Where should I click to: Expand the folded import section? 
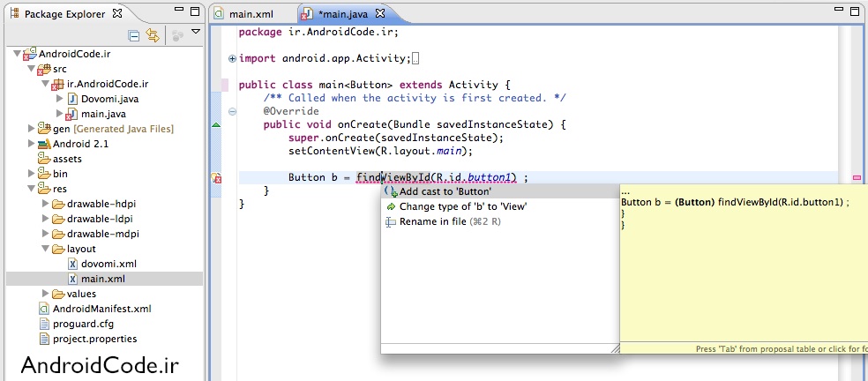click(x=232, y=58)
